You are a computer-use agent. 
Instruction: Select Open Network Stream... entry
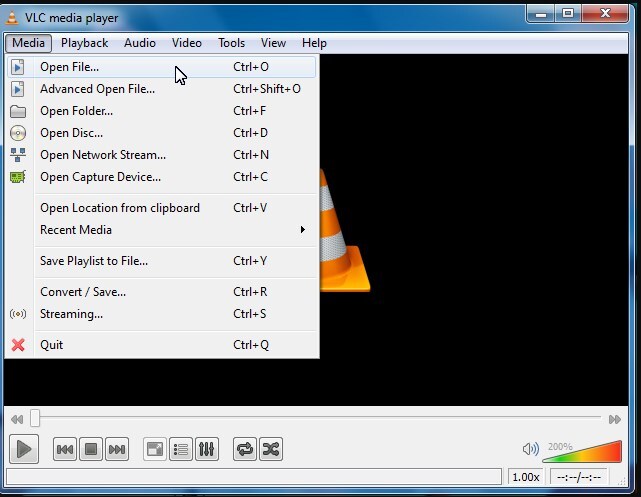162,155
